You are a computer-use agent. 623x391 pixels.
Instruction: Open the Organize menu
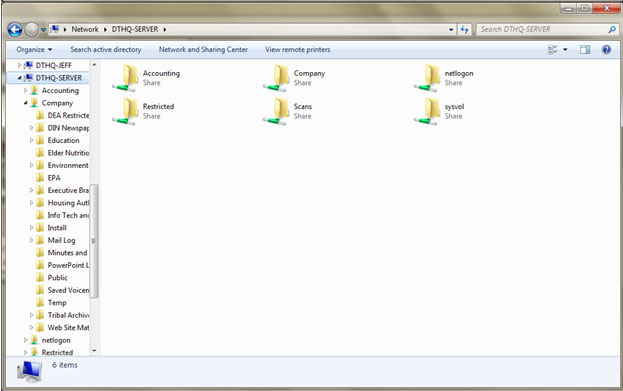coord(34,50)
